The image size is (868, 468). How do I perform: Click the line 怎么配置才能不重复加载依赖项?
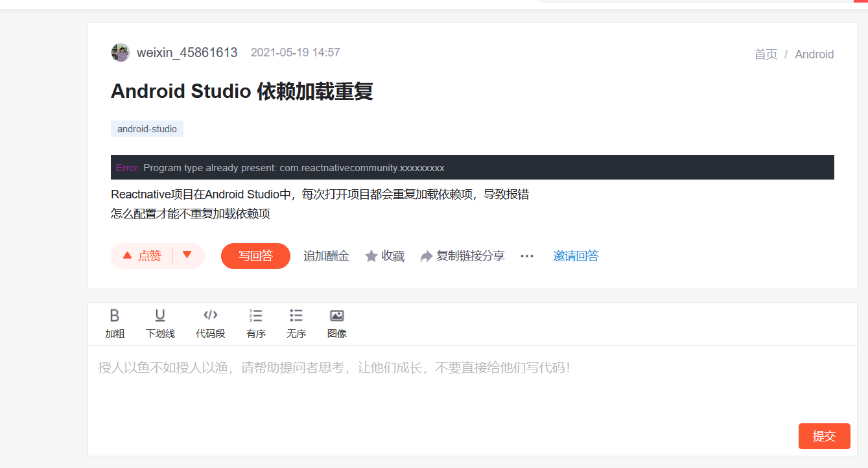[x=191, y=214]
